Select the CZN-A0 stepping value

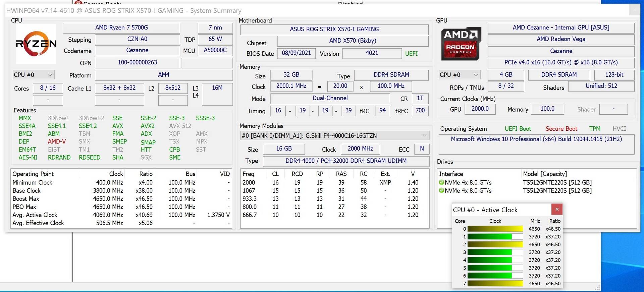(138, 39)
